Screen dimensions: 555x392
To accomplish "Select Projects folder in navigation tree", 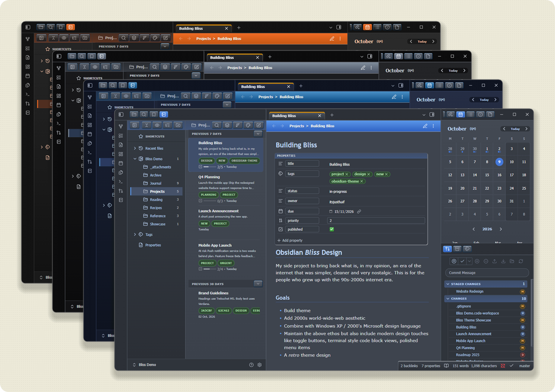I will click(x=156, y=191).
